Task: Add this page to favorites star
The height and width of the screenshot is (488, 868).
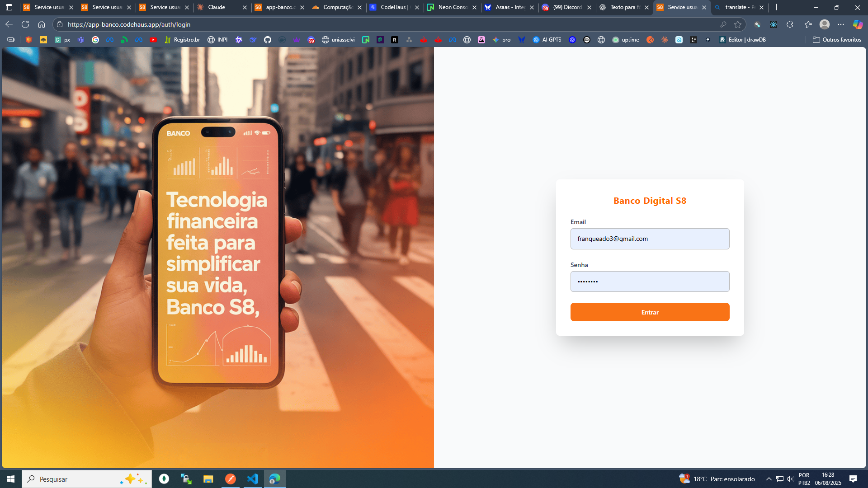Action: point(738,24)
